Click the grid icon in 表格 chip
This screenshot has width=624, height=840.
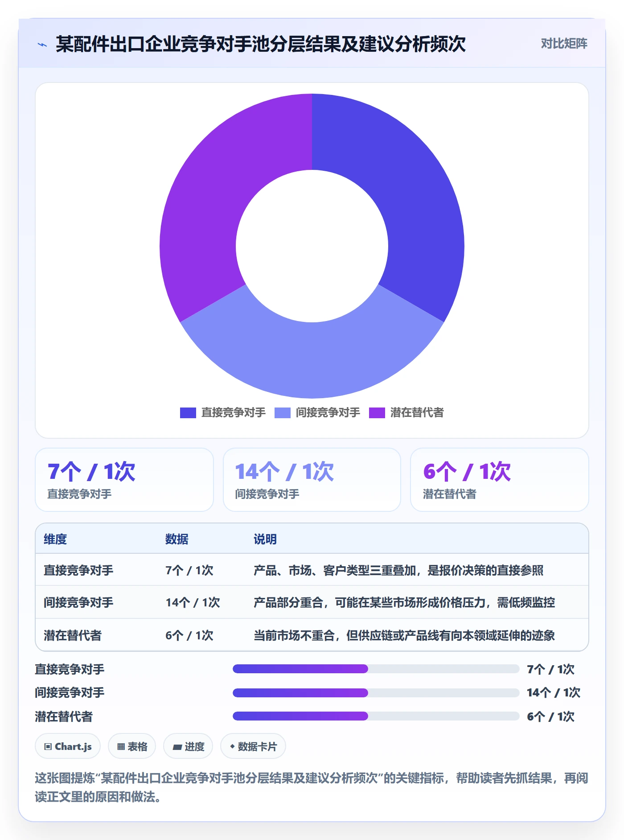(x=121, y=746)
